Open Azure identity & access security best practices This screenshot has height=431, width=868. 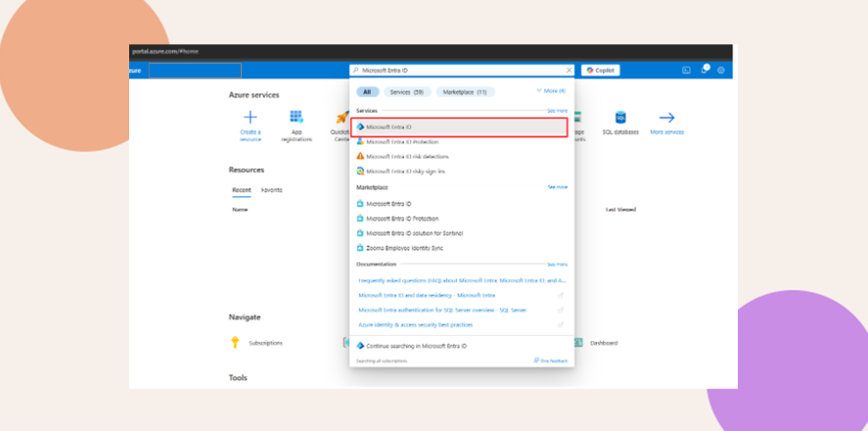[x=415, y=324]
